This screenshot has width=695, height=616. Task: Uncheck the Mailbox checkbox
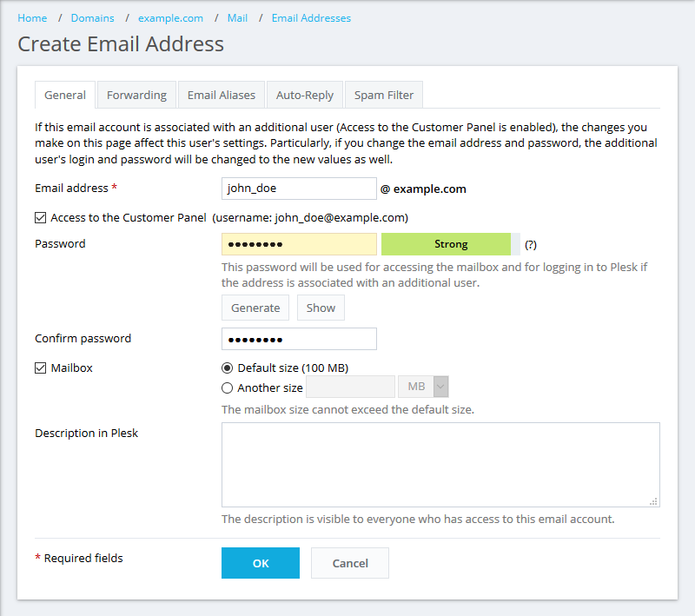click(x=41, y=368)
